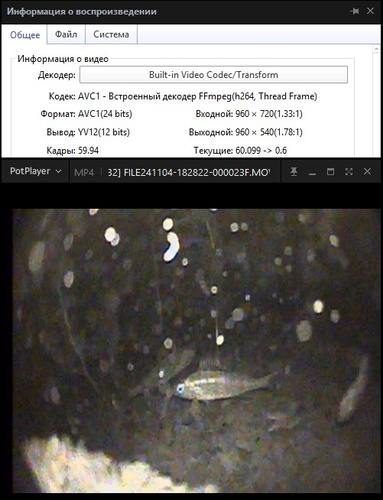Open the Система tab

[111, 34]
